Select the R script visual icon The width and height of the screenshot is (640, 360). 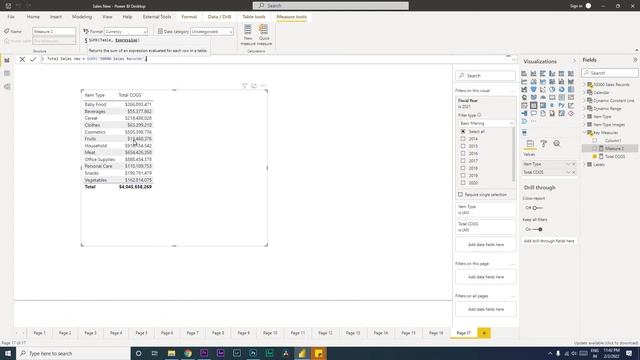552,105
